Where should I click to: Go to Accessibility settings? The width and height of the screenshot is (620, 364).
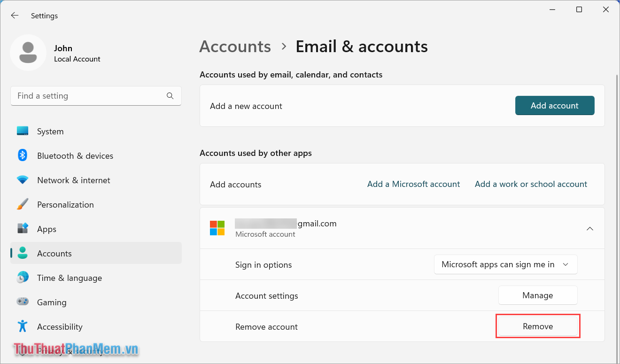(60, 326)
